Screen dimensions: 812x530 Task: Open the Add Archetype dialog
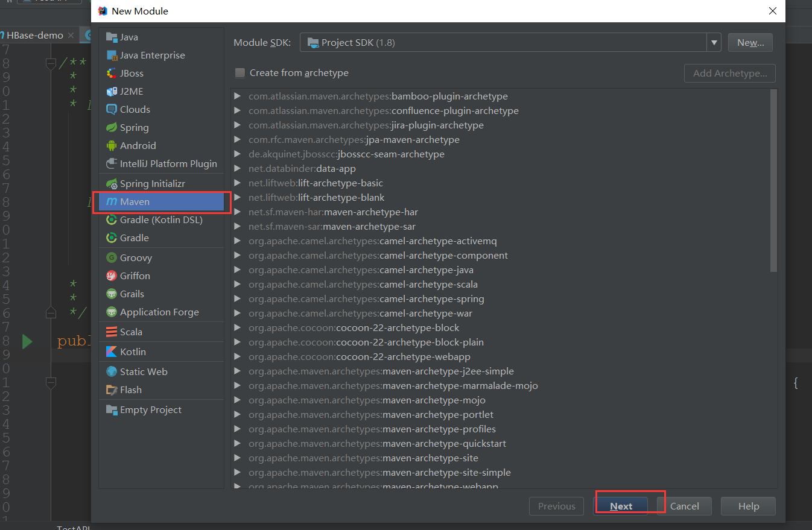729,73
